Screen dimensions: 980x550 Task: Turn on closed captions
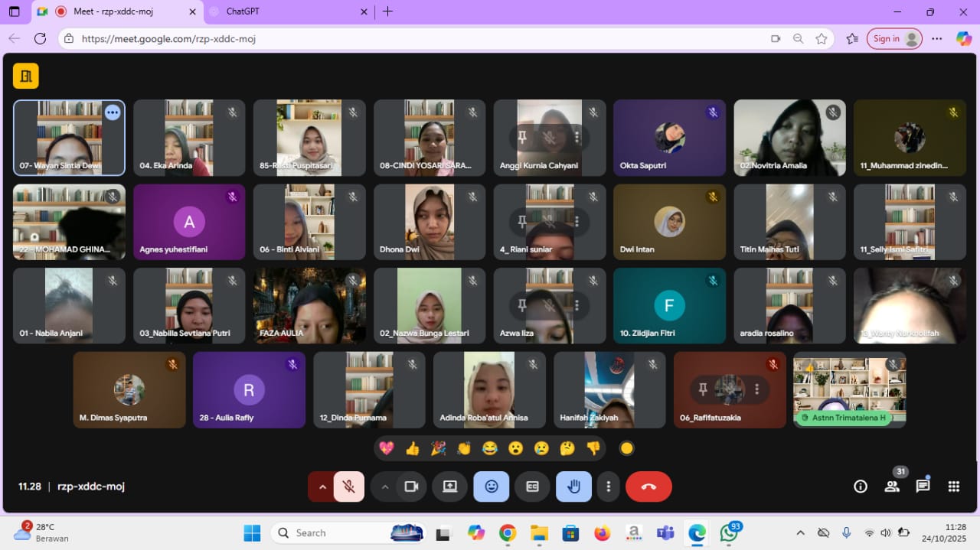pyautogui.click(x=532, y=487)
